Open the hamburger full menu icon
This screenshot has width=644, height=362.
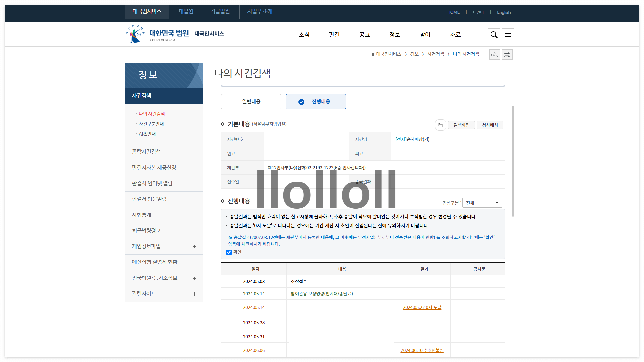(x=508, y=35)
